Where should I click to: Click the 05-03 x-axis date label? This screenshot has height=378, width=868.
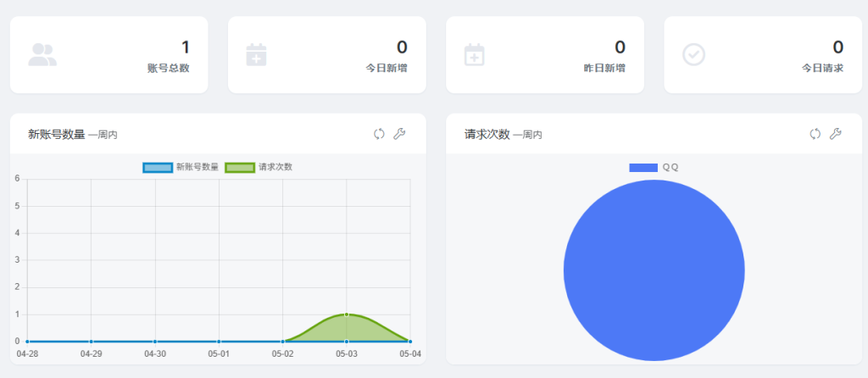(347, 353)
